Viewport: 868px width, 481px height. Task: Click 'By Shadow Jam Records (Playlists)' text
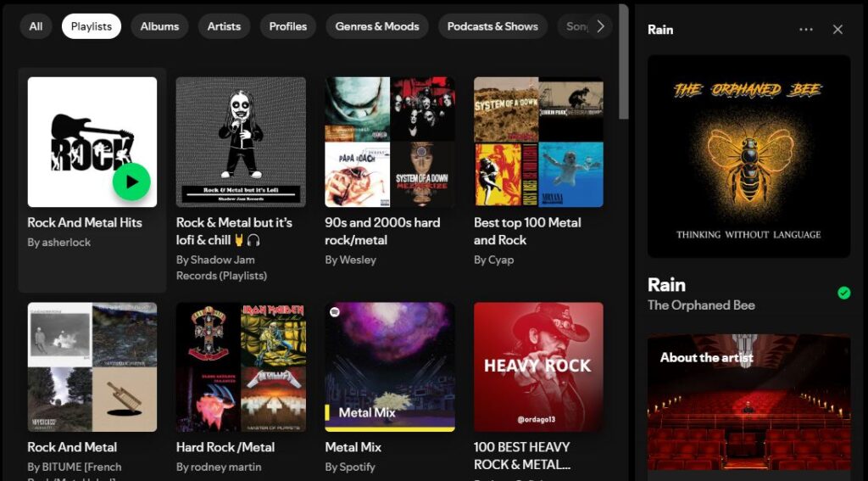[x=221, y=268]
